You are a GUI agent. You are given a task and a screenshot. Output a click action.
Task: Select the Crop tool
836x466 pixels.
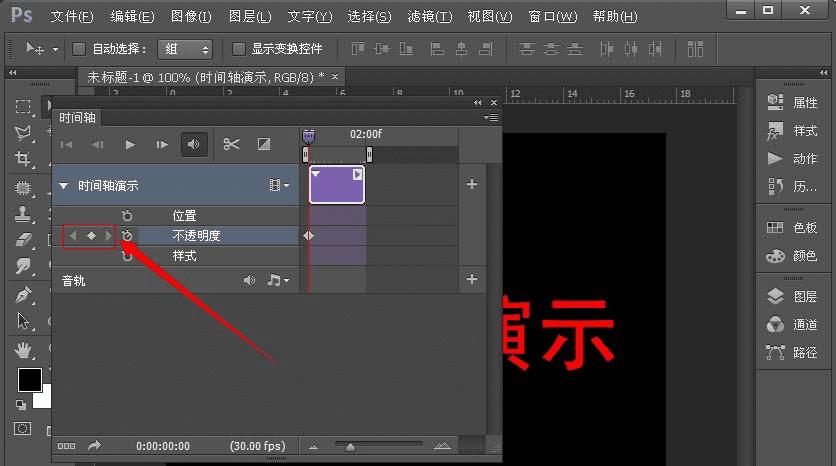23,159
